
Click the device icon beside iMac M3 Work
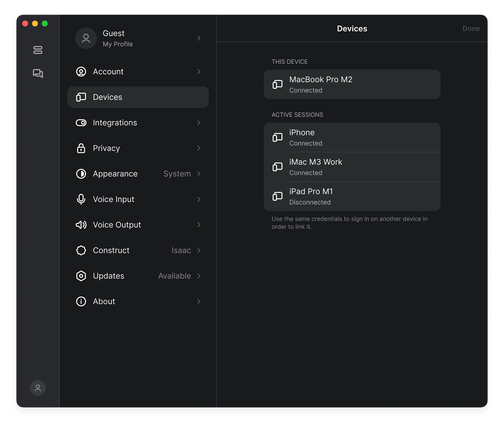(x=277, y=167)
